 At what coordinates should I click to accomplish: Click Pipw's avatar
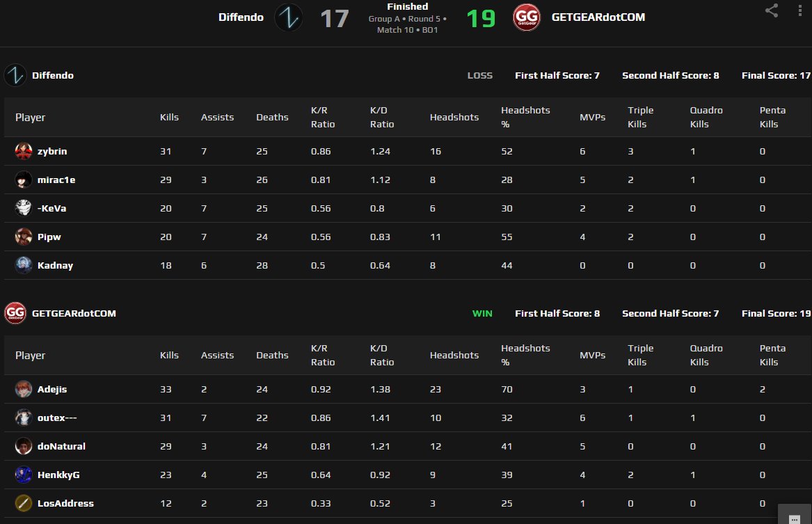pos(23,236)
